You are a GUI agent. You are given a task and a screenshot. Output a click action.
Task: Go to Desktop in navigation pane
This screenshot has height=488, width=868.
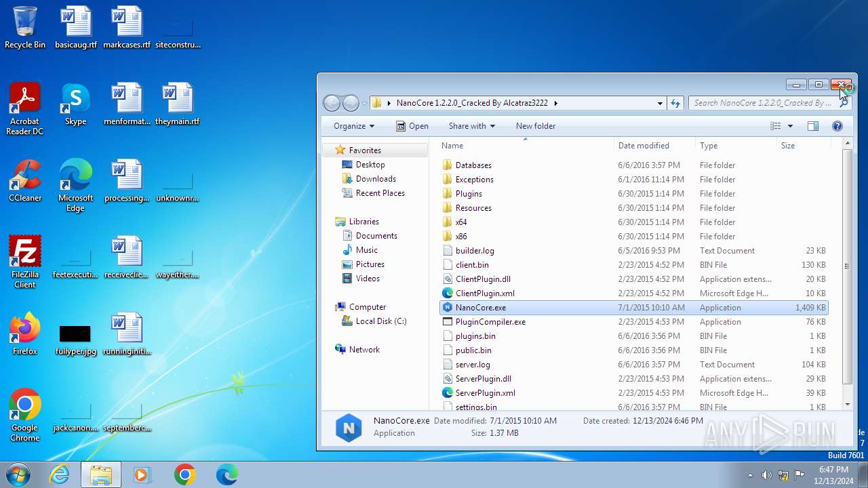pos(370,165)
